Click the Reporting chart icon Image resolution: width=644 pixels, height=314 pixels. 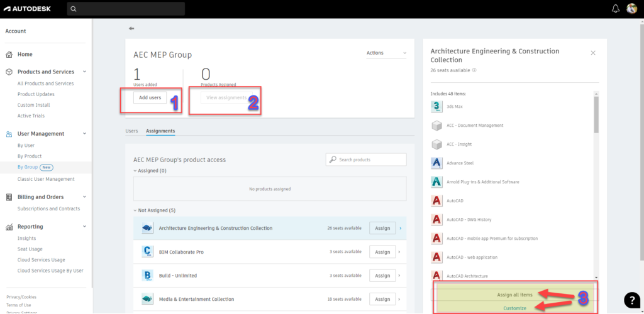click(9, 227)
